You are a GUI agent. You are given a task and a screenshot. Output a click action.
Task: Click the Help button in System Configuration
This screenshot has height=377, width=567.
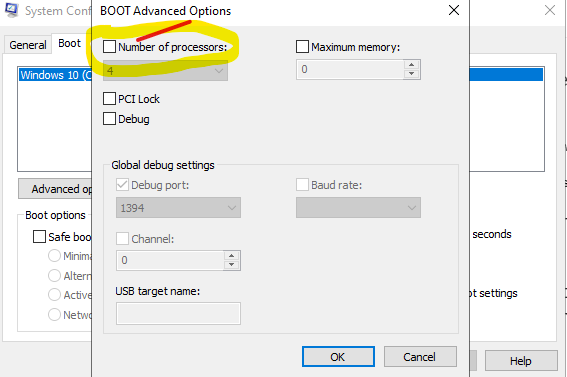(521, 361)
